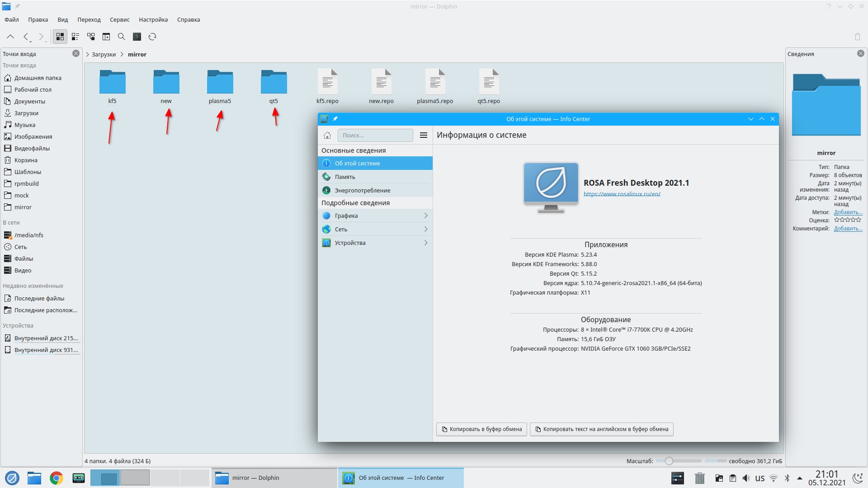Open the Info Center hamburger menu
The height and width of the screenshot is (488, 868).
[x=424, y=135]
